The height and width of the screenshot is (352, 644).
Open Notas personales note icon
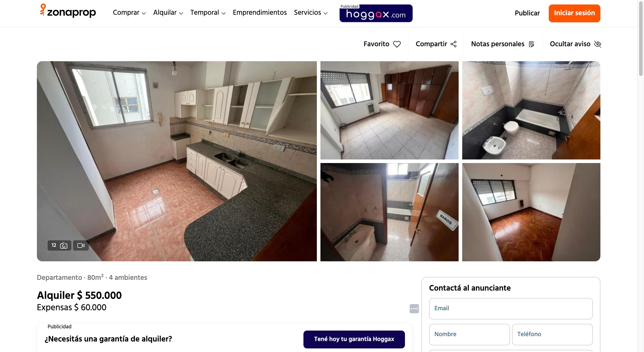click(531, 44)
